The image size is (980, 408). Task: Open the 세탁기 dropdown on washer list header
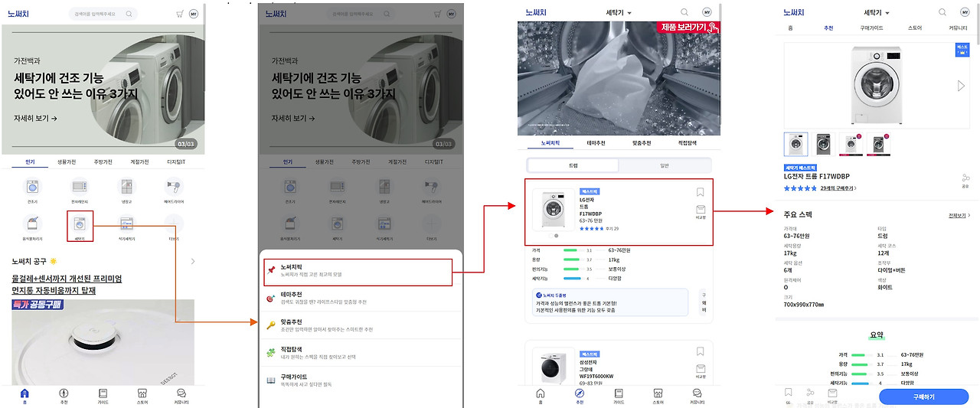pos(619,13)
